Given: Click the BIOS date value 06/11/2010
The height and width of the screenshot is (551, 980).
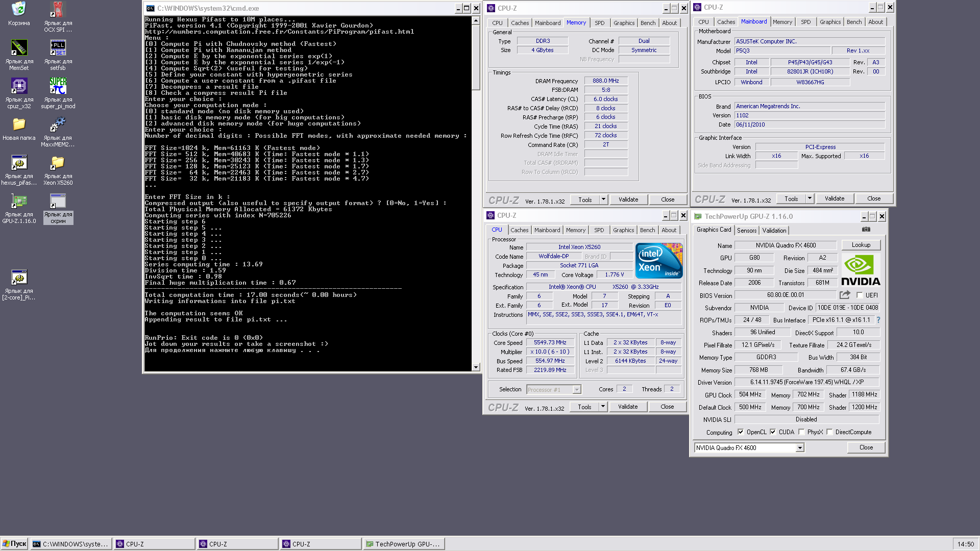Looking at the screenshot, I should point(809,124).
